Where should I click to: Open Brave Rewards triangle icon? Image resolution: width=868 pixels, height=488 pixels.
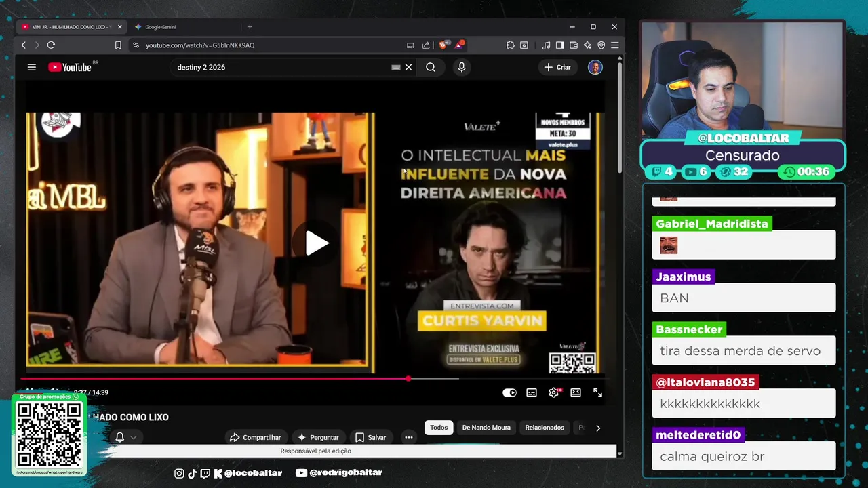pos(460,45)
